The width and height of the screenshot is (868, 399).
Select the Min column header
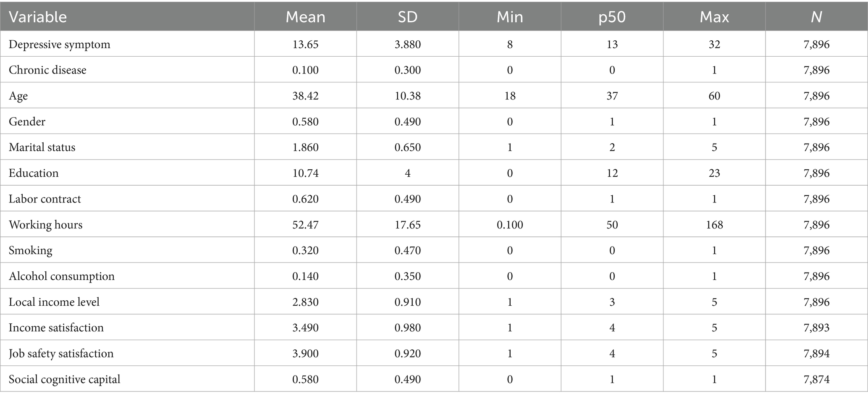pyautogui.click(x=510, y=17)
